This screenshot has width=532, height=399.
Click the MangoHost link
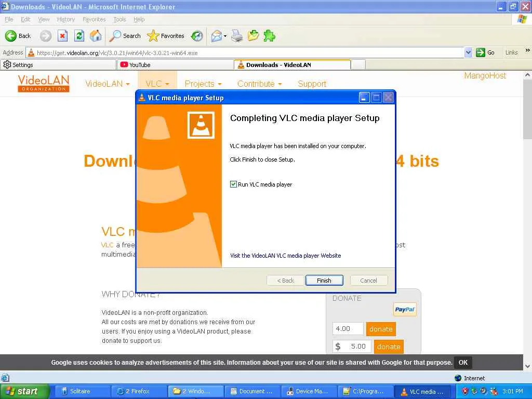tap(485, 76)
